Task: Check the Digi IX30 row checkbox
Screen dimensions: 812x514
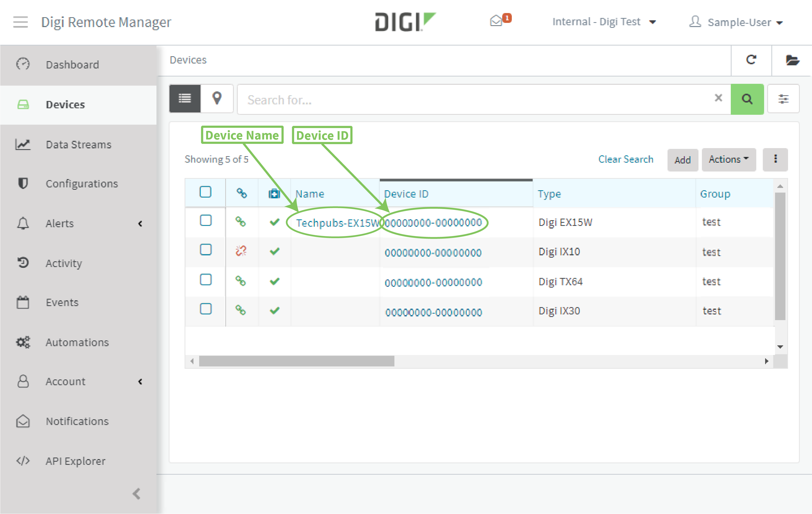Action: click(206, 309)
